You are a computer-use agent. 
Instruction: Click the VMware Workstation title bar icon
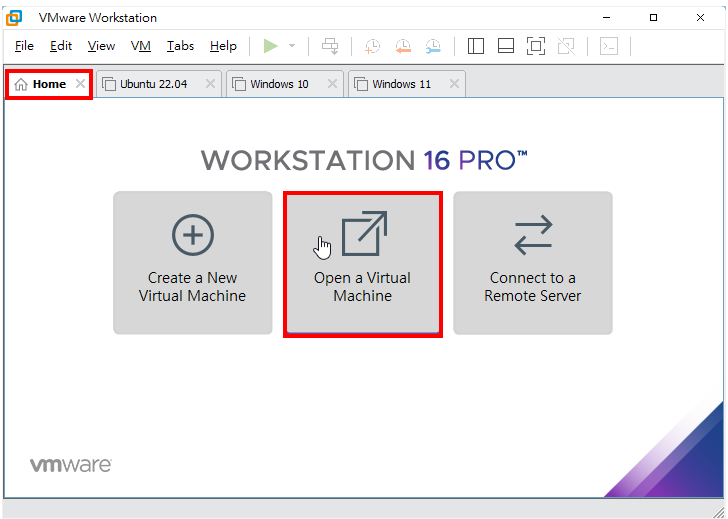coord(14,18)
